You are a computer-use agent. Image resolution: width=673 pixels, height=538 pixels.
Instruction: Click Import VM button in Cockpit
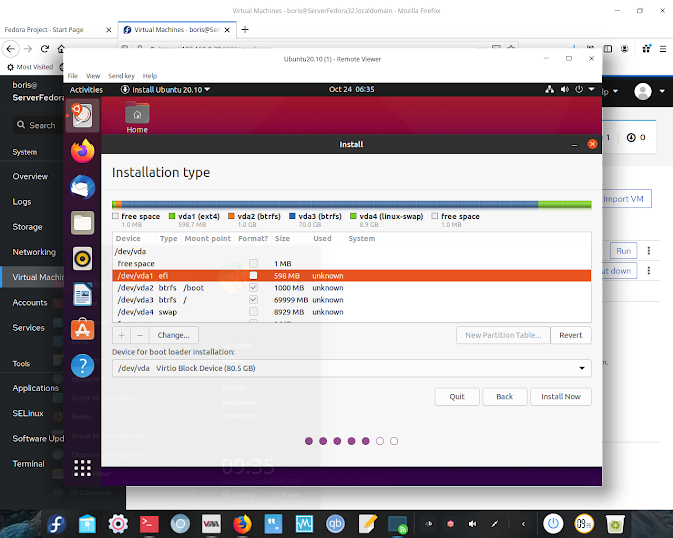[627, 199]
